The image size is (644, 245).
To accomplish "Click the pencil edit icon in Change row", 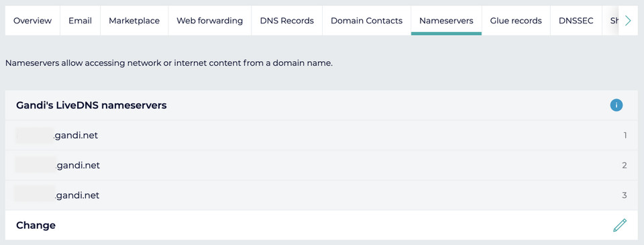I will (x=620, y=226).
